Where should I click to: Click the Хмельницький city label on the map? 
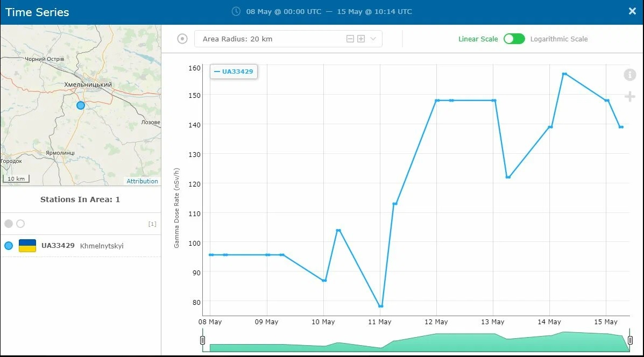(x=88, y=84)
